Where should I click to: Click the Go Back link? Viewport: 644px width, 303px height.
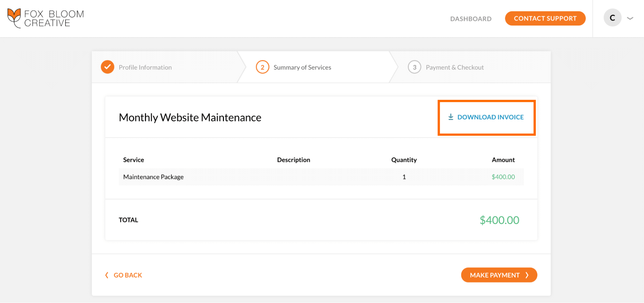[x=128, y=275]
